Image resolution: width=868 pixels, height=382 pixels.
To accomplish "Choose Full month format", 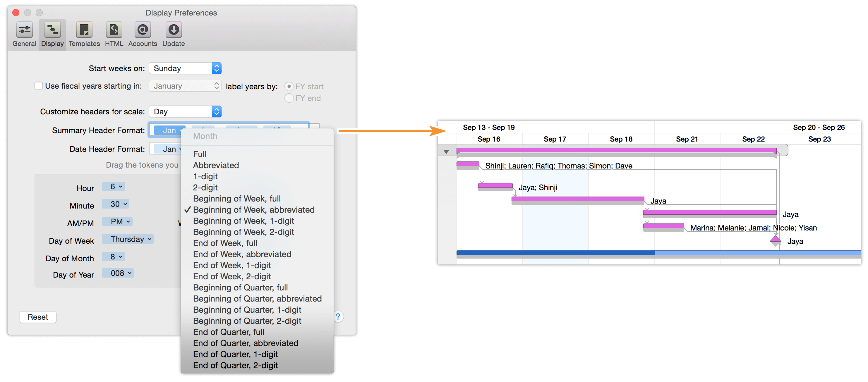I will coord(257,154).
